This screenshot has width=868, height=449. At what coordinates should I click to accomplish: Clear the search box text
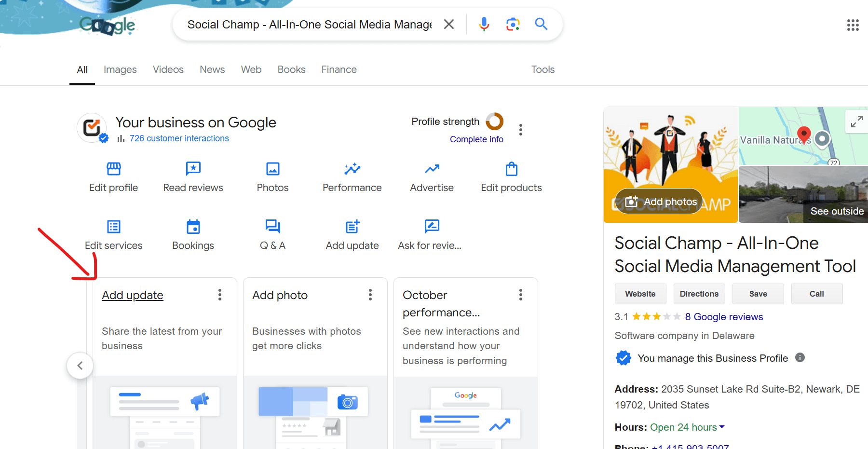[449, 24]
